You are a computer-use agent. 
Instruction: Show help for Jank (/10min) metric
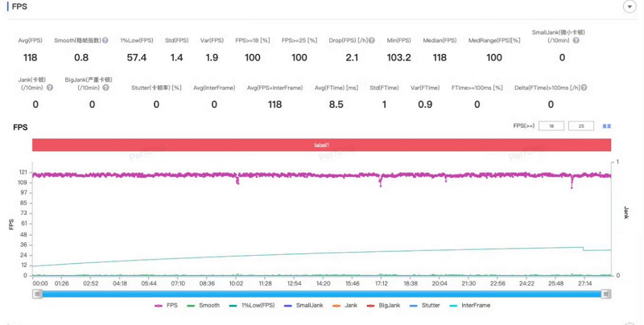(x=50, y=87)
